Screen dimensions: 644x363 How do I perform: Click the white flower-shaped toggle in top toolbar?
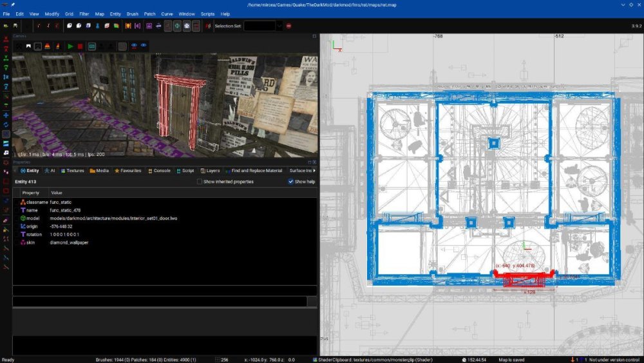[187, 26]
